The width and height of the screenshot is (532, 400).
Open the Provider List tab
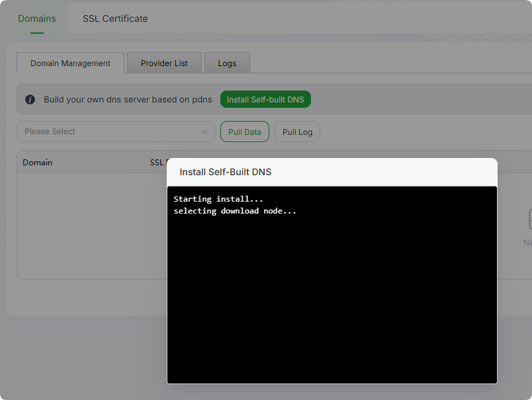pos(164,63)
